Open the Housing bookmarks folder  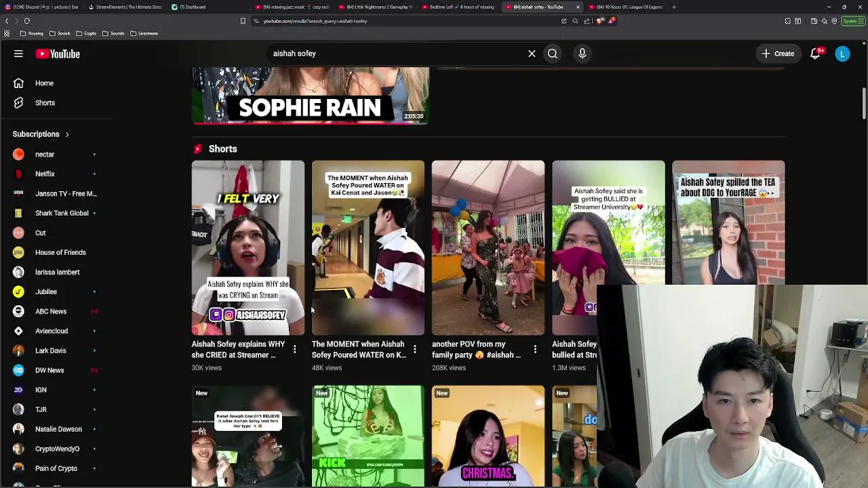click(32, 33)
